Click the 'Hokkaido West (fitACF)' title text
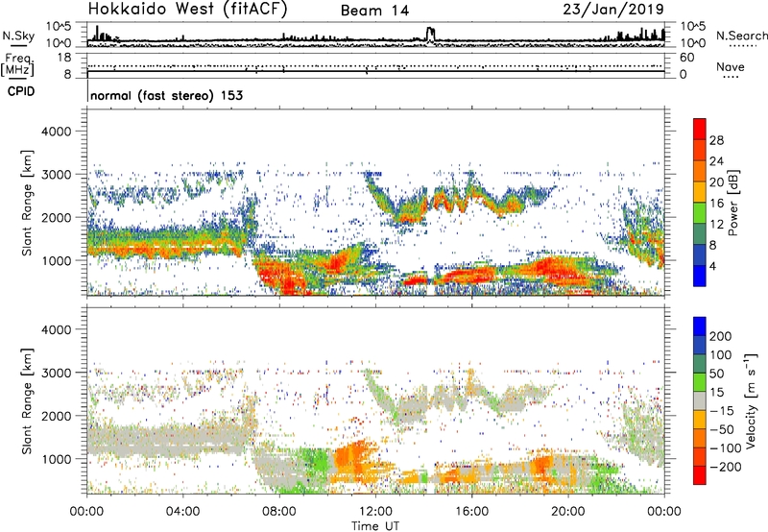 [x=187, y=9]
